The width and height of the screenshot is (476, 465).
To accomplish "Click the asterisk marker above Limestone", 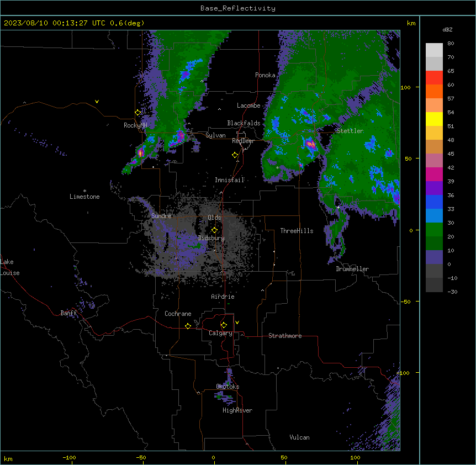I will (84, 191).
